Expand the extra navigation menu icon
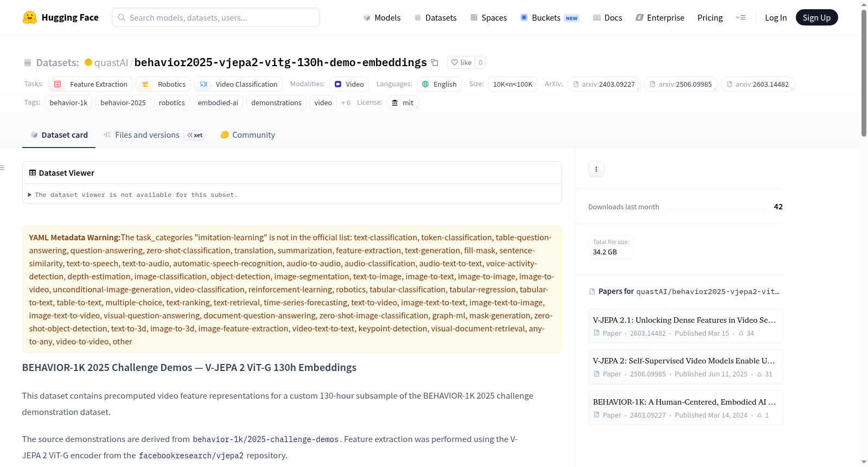Viewport: 868px width, 467px height. 741,17
